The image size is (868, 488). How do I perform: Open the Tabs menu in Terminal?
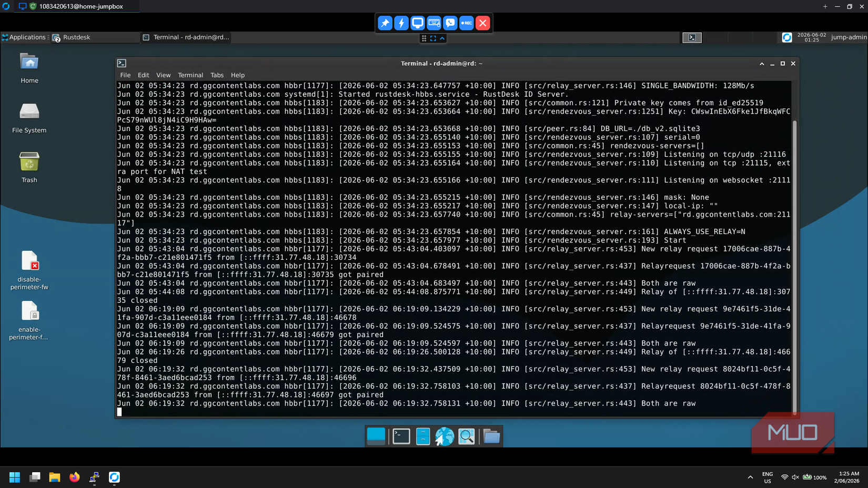click(x=217, y=75)
